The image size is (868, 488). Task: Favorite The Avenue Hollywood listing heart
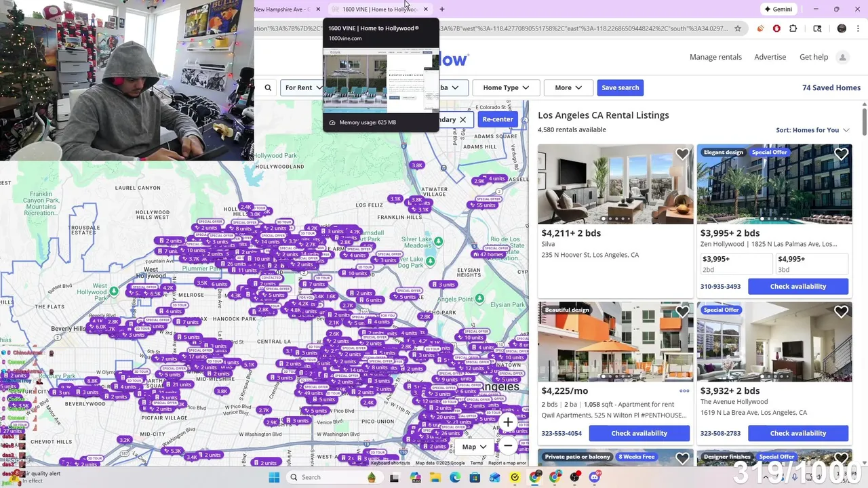(841, 312)
